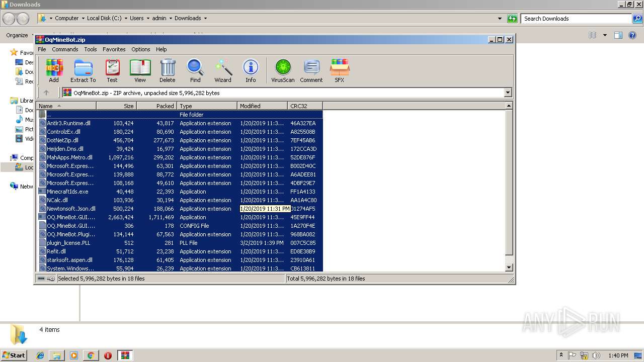Open the File menu
The image size is (644, 362).
[42, 49]
